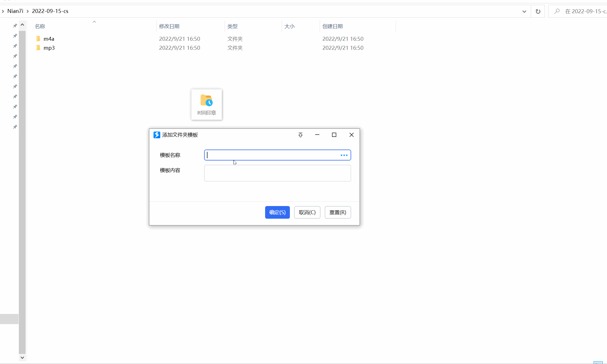Click the topmost pin icon in sidebar
This screenshot has height=364, width=607.
[x=15, y=26]
